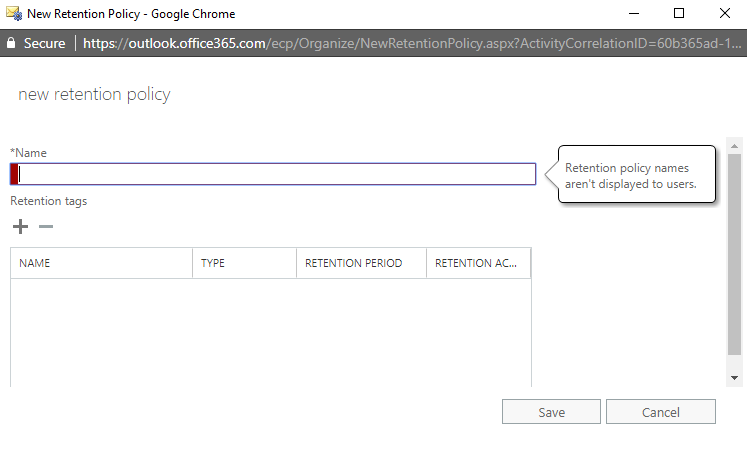Sort by the TYPE column header
This screenshot has height=453, width=747.
click(243, 263)
